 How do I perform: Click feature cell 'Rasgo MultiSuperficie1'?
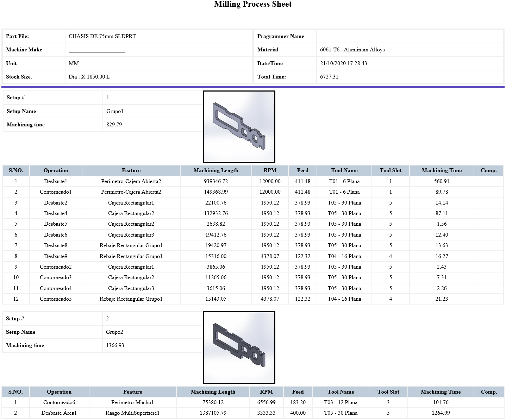click(132, 413)
